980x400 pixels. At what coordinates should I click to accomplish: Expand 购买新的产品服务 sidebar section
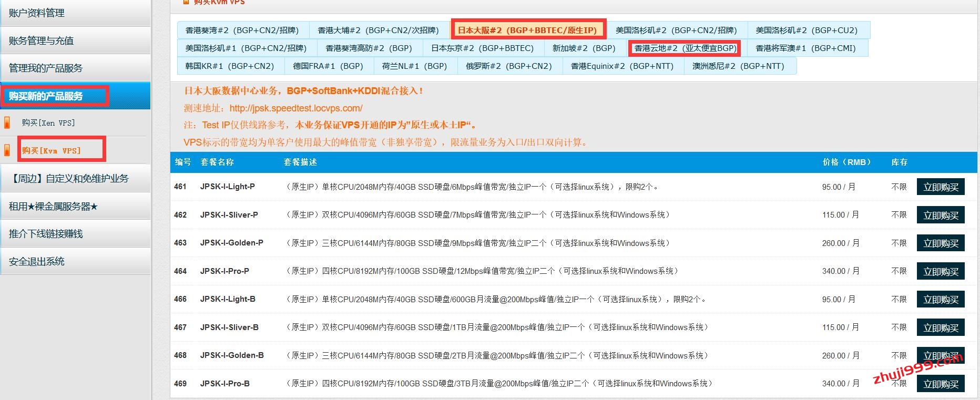click(46, 96)
